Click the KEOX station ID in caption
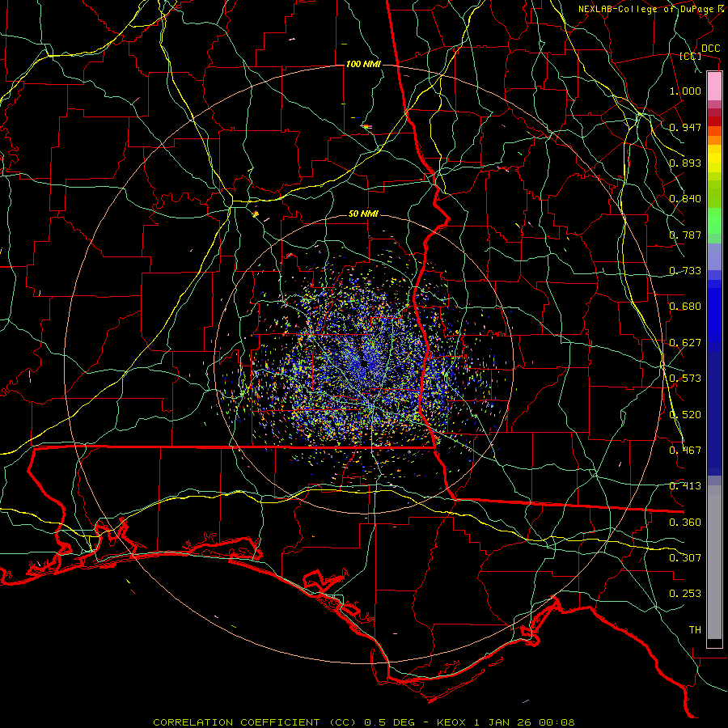 [451, 722]
